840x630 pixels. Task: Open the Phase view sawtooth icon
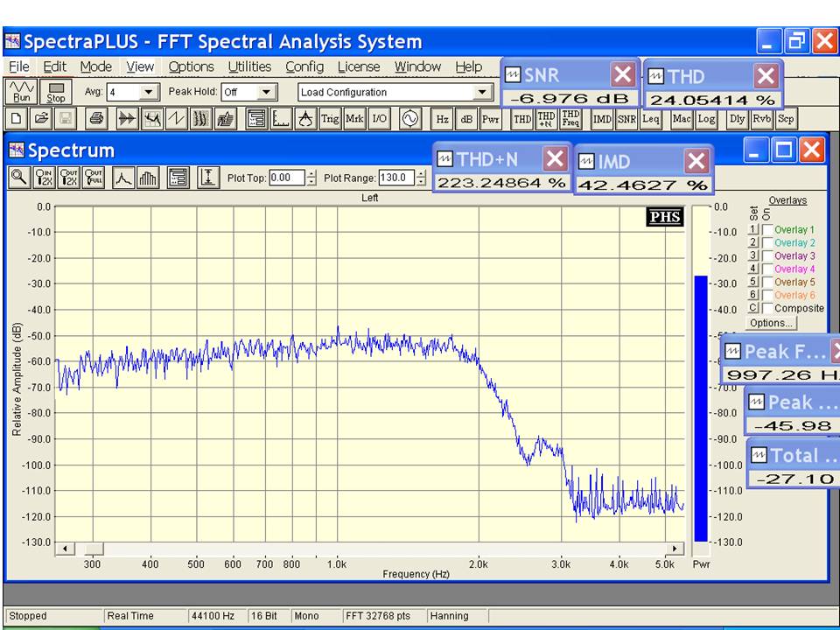tap(176, 118)
